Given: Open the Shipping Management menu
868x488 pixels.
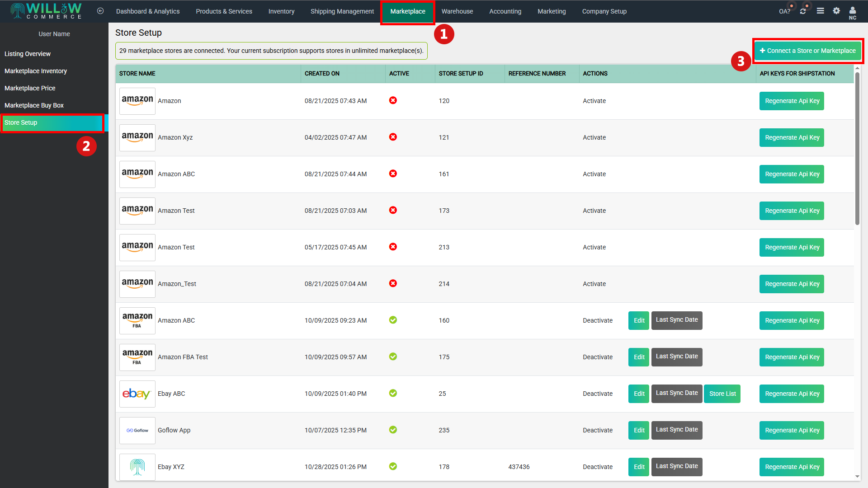Looking at the screenshot, I should [342, 11].
